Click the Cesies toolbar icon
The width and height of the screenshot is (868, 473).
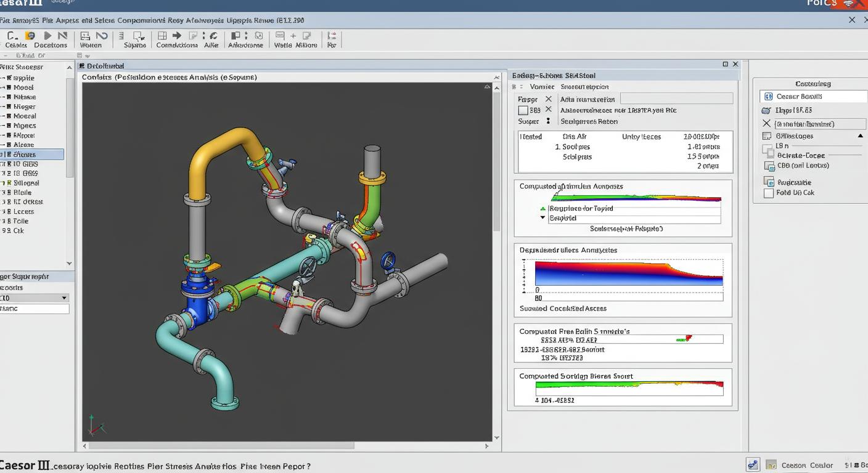[12, 36]
